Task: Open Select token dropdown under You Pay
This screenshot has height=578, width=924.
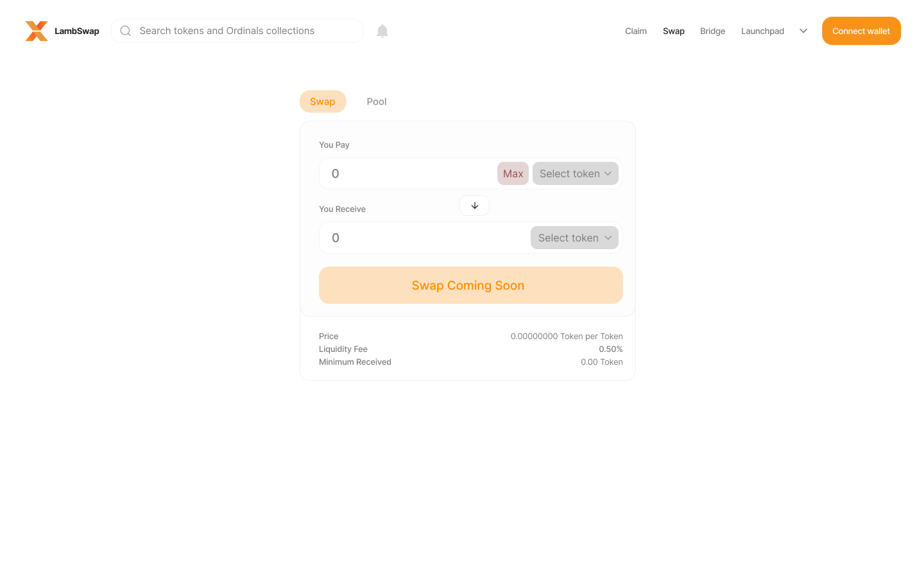Action: point(575,173)
